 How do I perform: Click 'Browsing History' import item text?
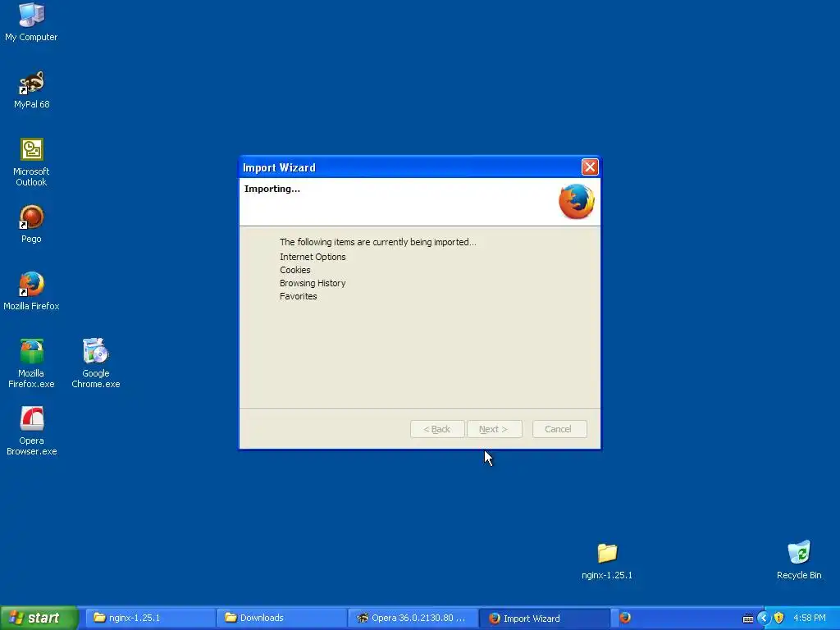pos(313,283)
